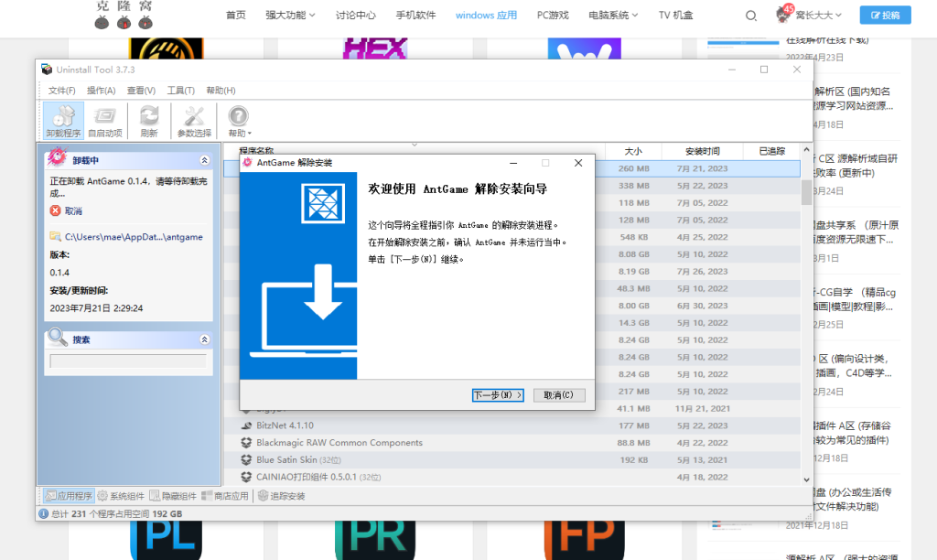Open the 帮助 help toolbar dropdown
This screenshot has height=560, width=937.
click(239, 121)
